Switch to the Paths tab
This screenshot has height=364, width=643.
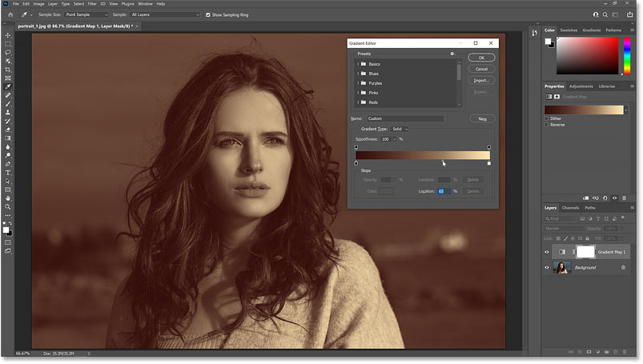pos(590,208)
